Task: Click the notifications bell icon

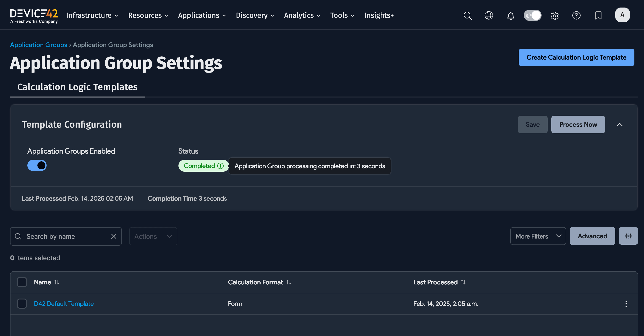Action: pyautogui.click(x=510, y=16)
